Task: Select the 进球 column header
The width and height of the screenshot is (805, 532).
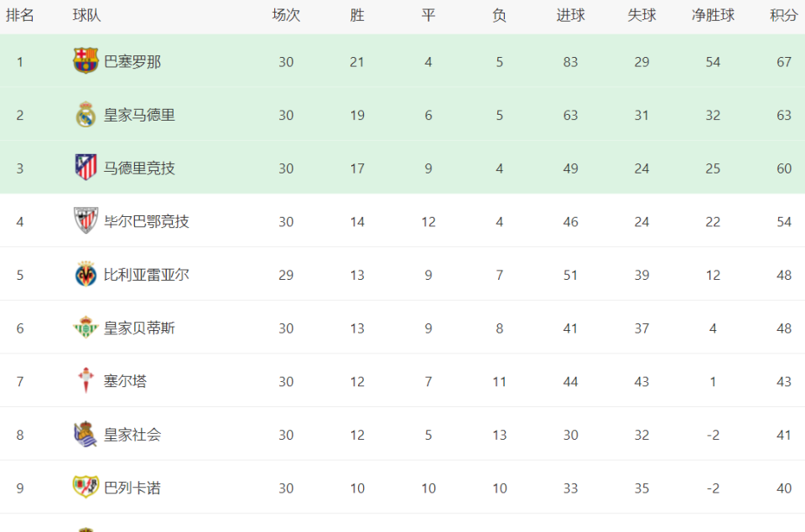Action: [x=570, y=15]
